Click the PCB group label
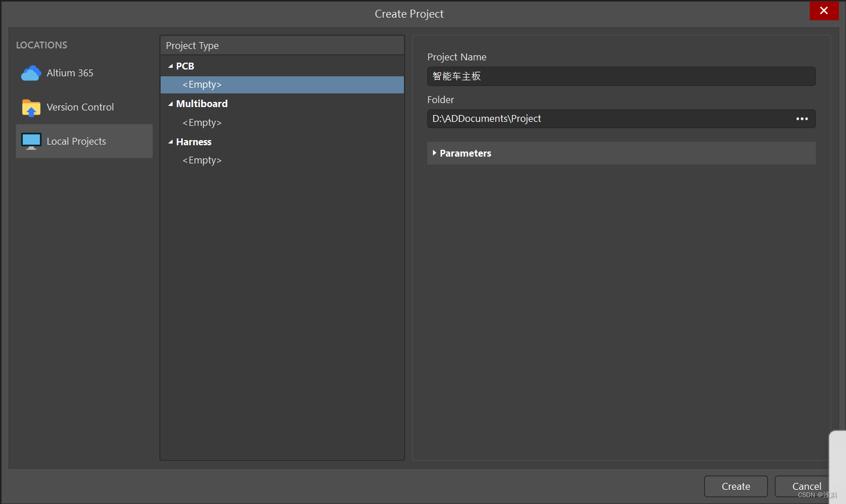The width and height of the screenshot is (846, 504). [x=185, y=66]
